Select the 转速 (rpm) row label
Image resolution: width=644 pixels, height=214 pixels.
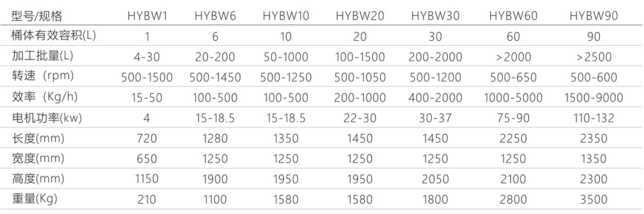43,76
